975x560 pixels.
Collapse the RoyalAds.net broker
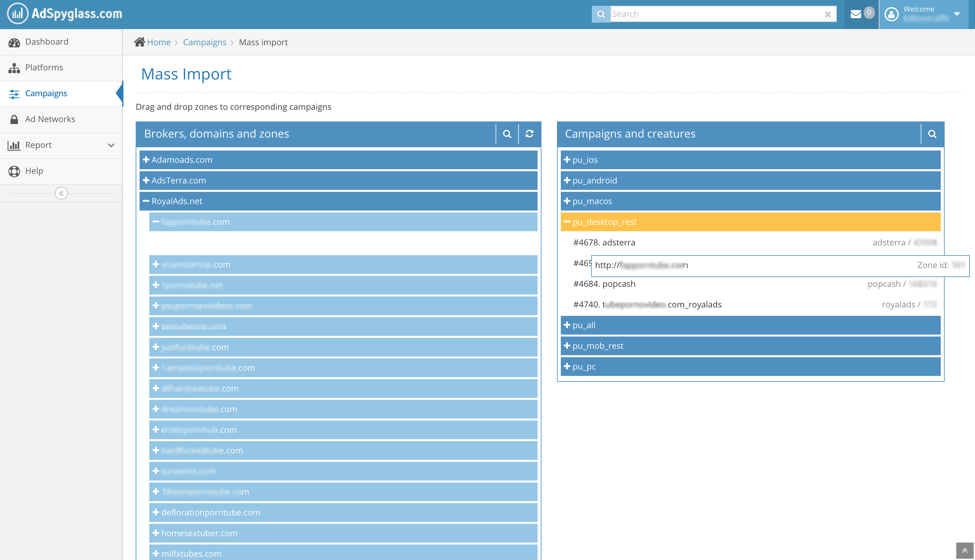[x=146, y=201]
